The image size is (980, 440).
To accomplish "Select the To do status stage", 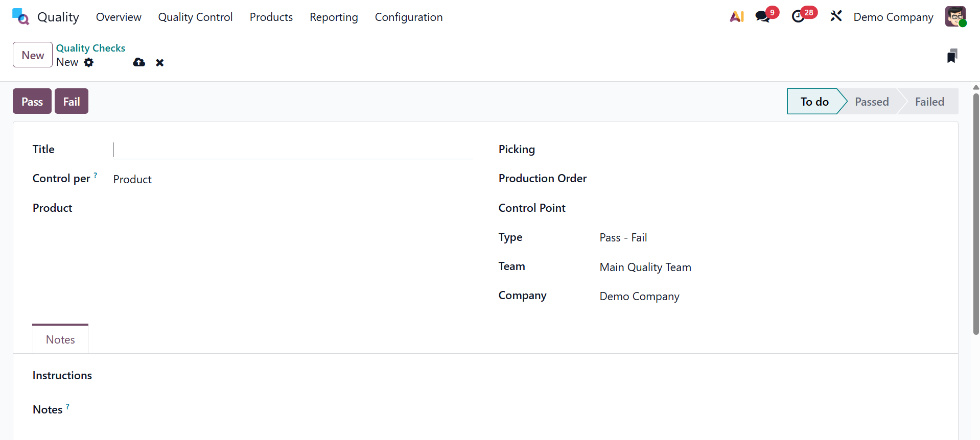I will tap(814, 102).
